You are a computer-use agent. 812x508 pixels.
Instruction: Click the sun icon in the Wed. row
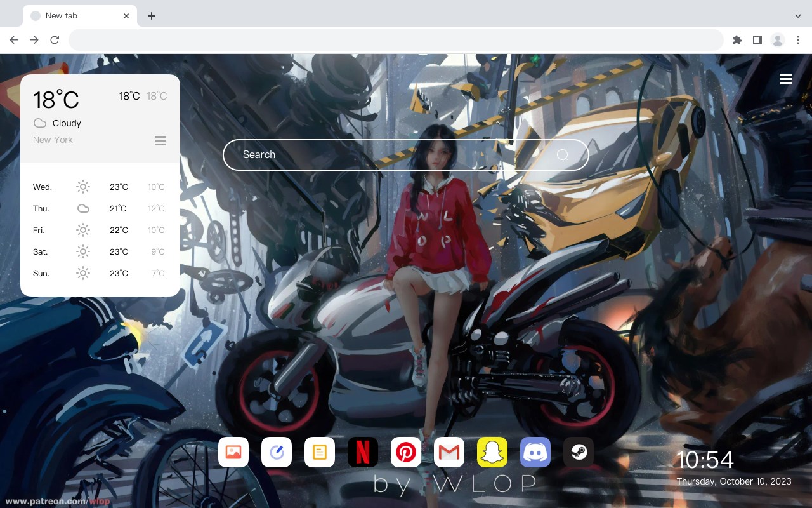83,187
